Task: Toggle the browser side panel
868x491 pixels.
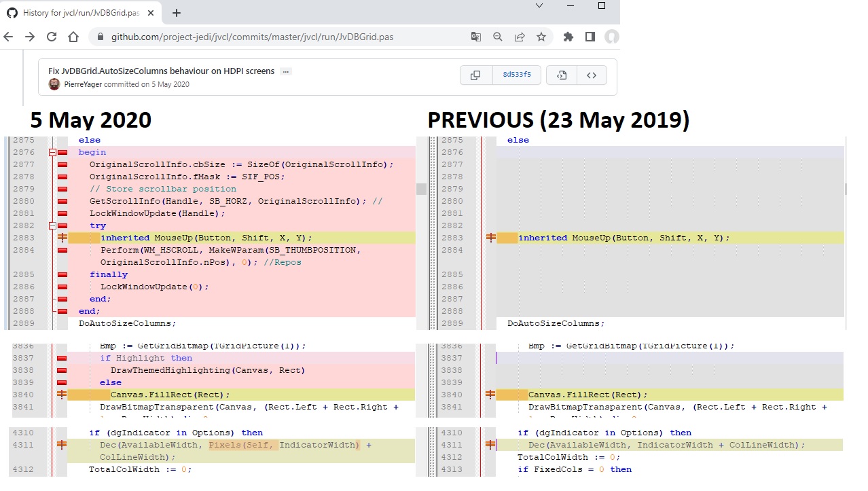Action: coord(590,37)
